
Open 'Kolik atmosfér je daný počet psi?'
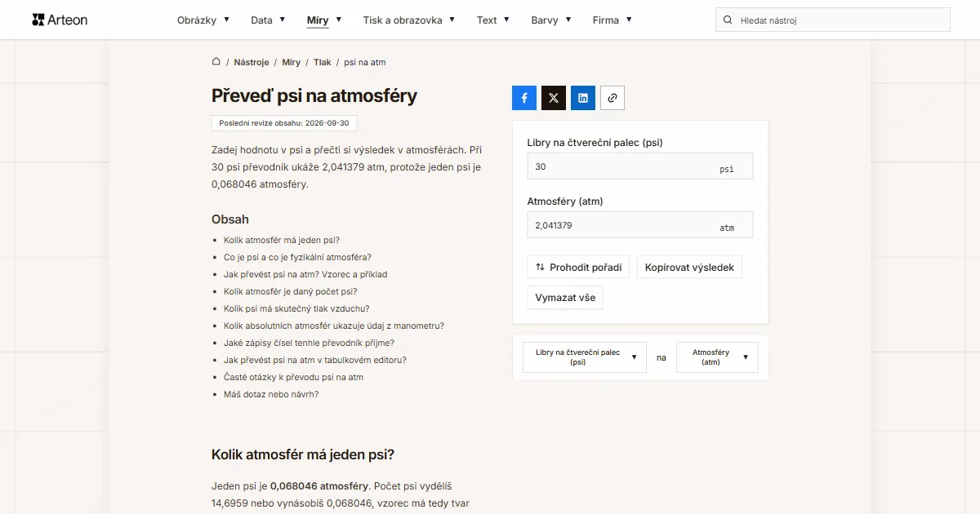pos(291,291)
